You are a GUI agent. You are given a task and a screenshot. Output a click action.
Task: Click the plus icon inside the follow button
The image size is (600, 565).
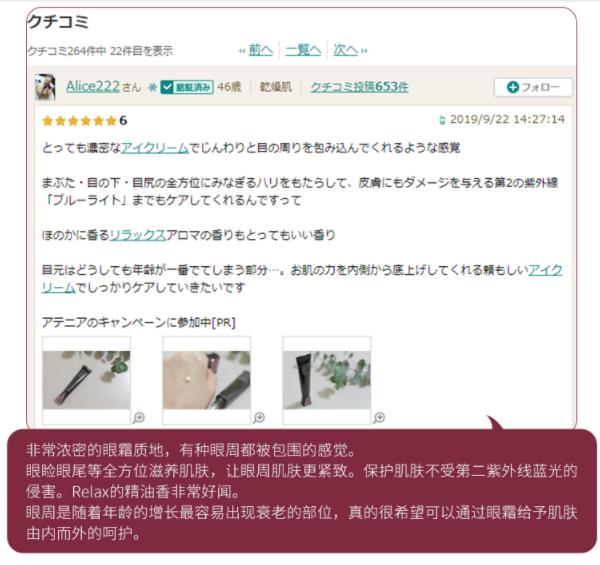pos(513,87)
